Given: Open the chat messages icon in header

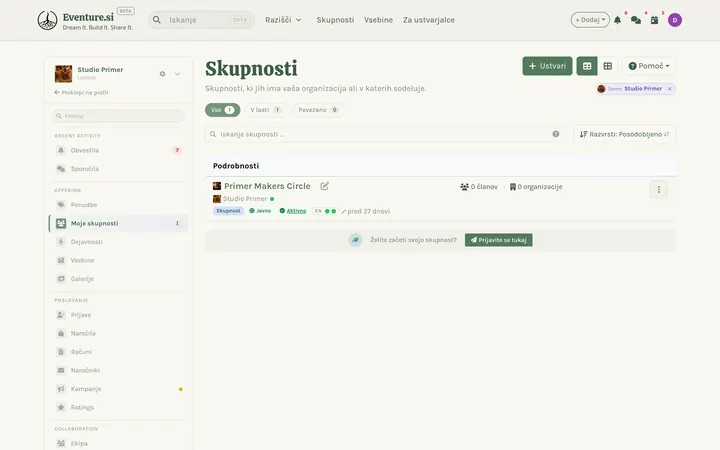Looking at the screenshot, I should pos(636,20).
